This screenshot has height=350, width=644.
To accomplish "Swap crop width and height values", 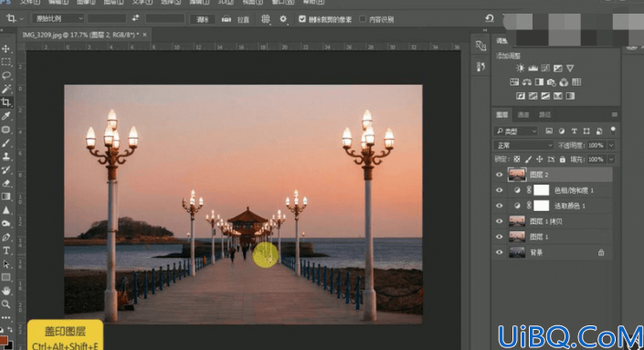I will 135,18.
